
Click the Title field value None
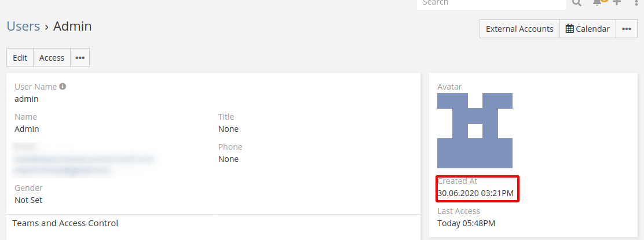coord(228,129)
